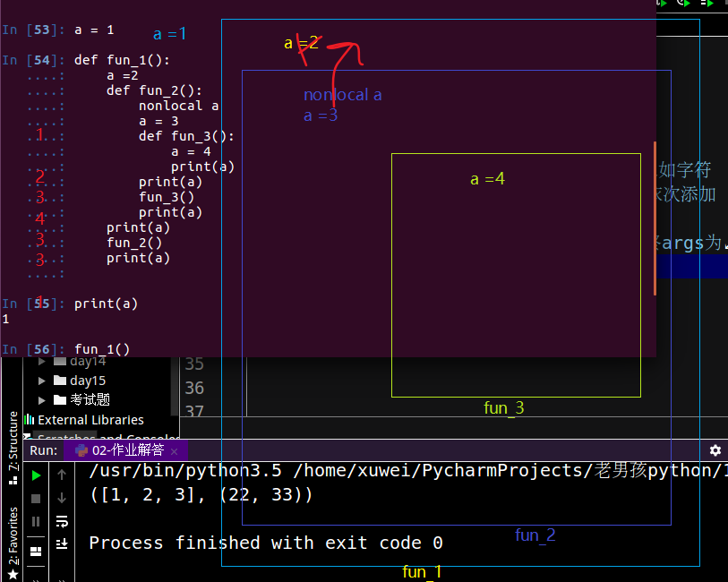
Task: Click the 'def fun_3():' line in terminal
Action: point(186,136)
